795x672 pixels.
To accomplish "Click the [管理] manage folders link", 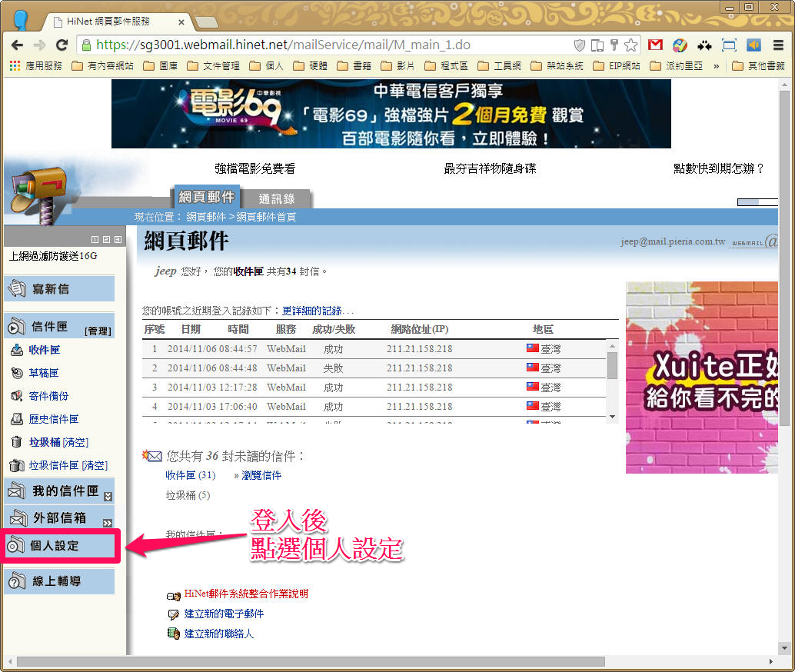I will [x=98, y=331].
